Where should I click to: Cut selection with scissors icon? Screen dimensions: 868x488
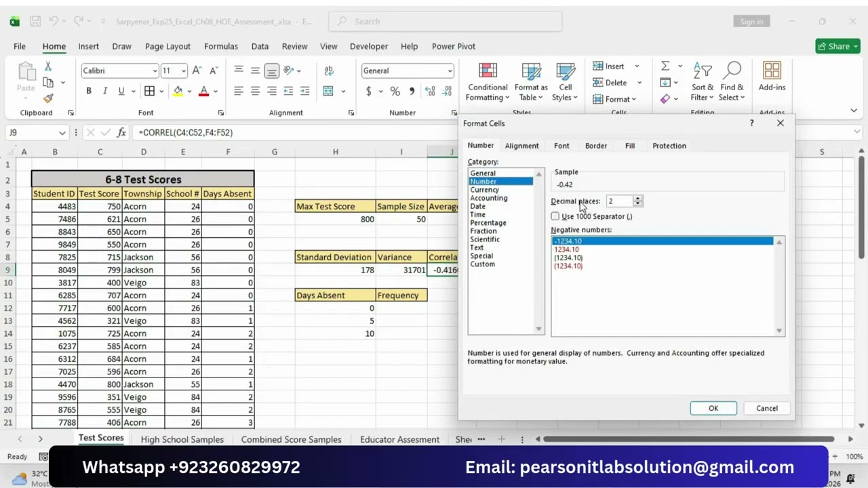point(48,66)
